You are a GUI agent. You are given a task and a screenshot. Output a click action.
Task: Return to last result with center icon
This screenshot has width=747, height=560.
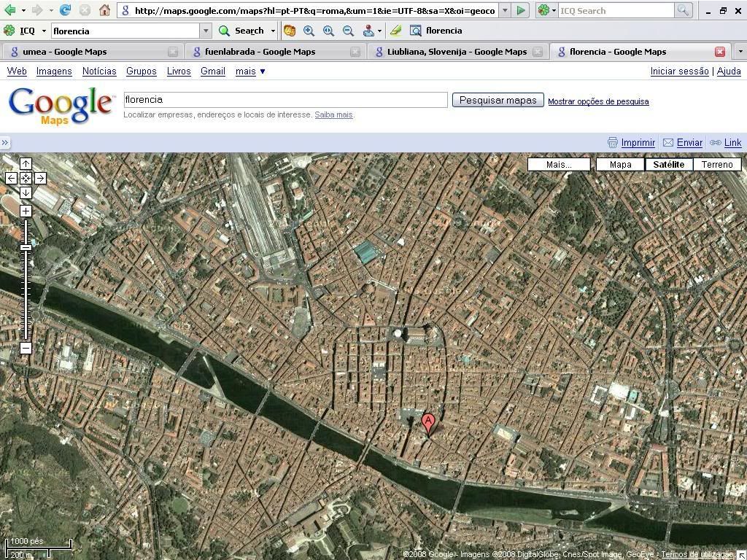(x=26, y=178)
